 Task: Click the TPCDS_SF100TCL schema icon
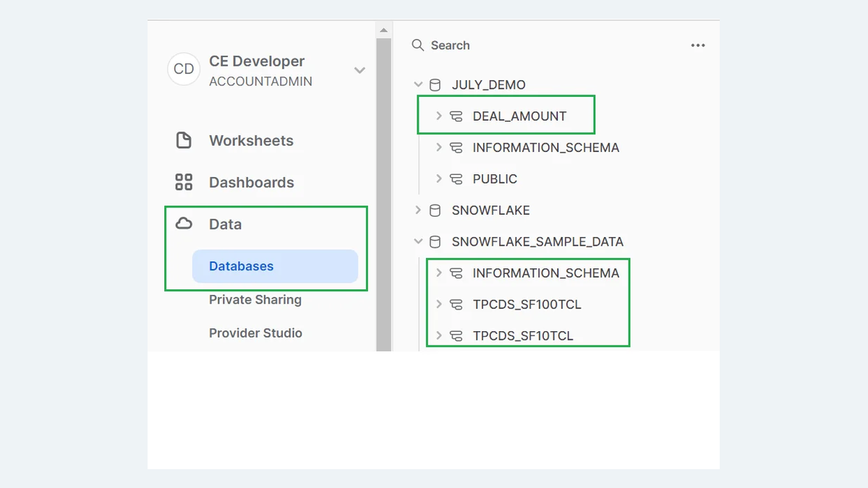[456, 304]
